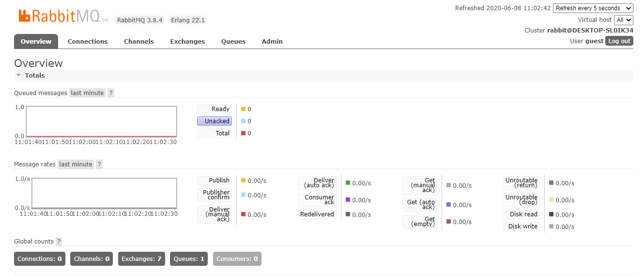This screenshot has height=276, width=644.
Task: Open the refresh interval dropdown
Action: pyautogui.click(x=593, y=8)
